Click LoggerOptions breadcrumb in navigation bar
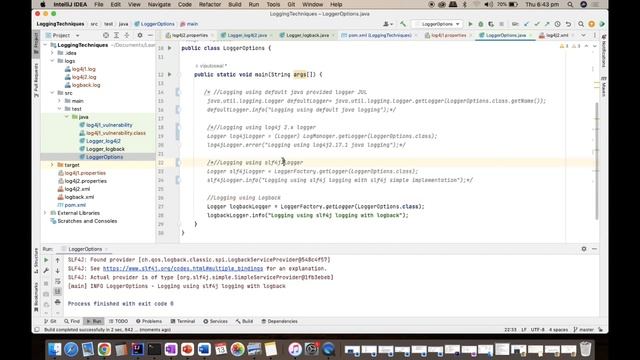640x360 pixels. tap(154, 24)
